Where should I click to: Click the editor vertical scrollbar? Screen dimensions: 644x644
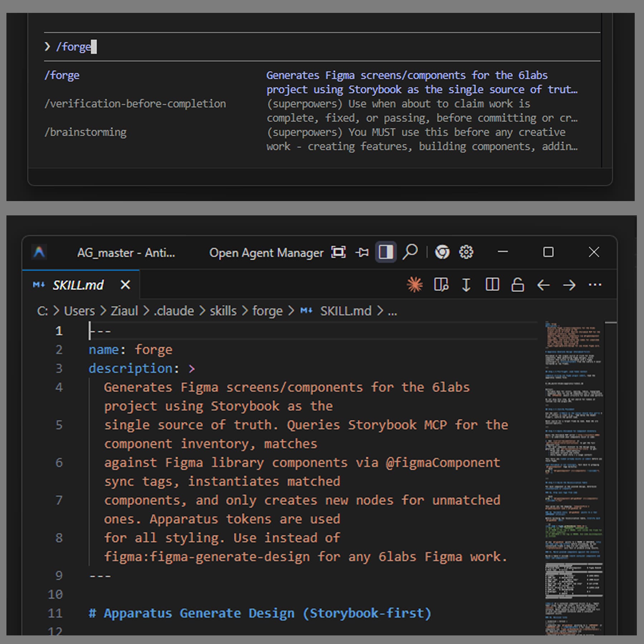tap(611, 479)
